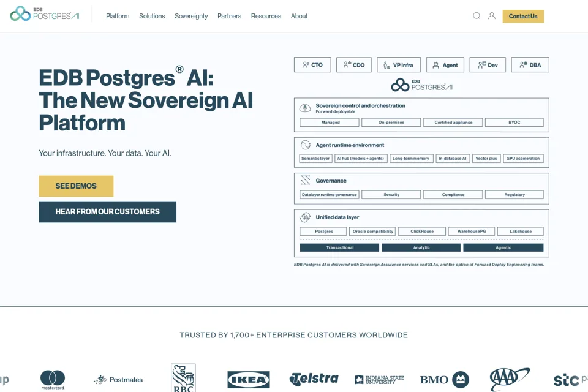588x392 pixels.
Task: Click the On-premises deployment box
Action: click(x=391, y=123)
